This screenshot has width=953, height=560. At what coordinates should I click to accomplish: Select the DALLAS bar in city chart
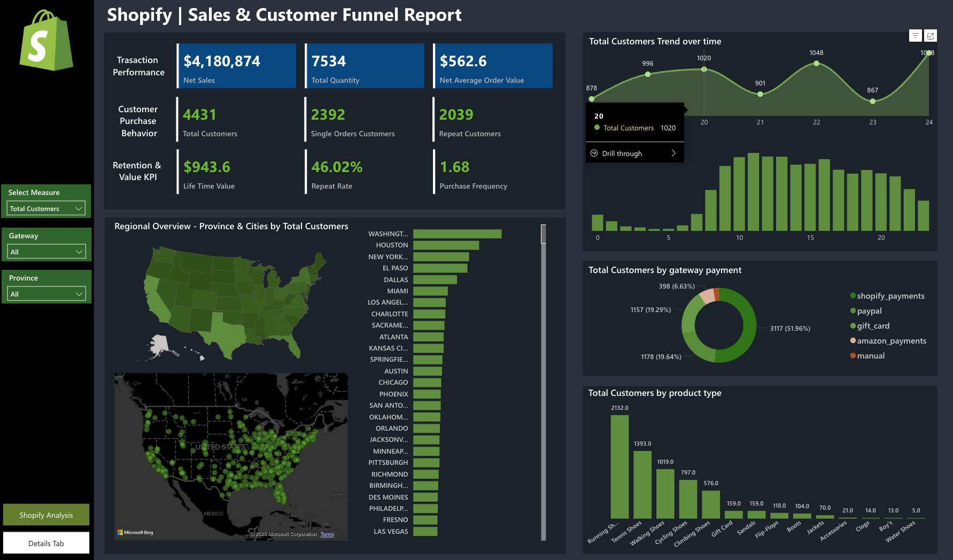pos(435,280)
